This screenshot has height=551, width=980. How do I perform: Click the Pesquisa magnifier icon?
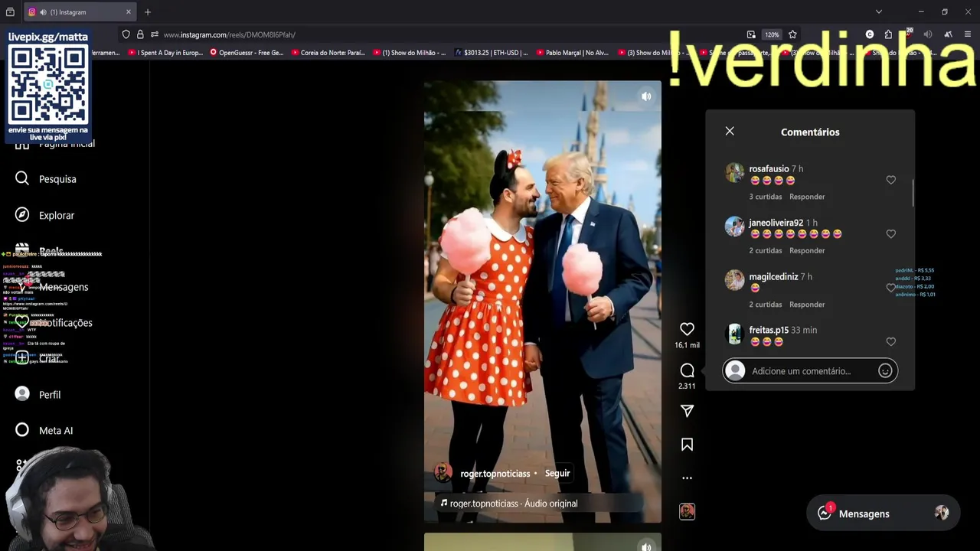point(22,178)
